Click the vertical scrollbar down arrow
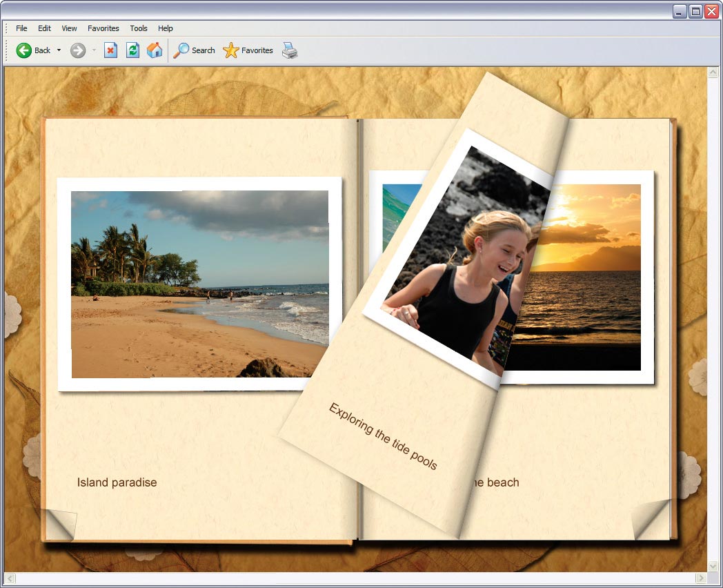The width and height of the screenshot is (723, 588). point(713,566)
